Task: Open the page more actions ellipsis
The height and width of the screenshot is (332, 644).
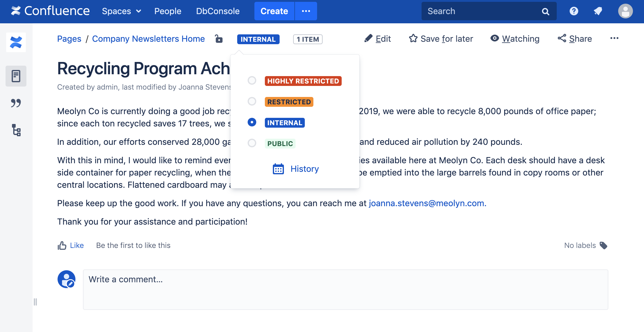Action: (614, 38)
